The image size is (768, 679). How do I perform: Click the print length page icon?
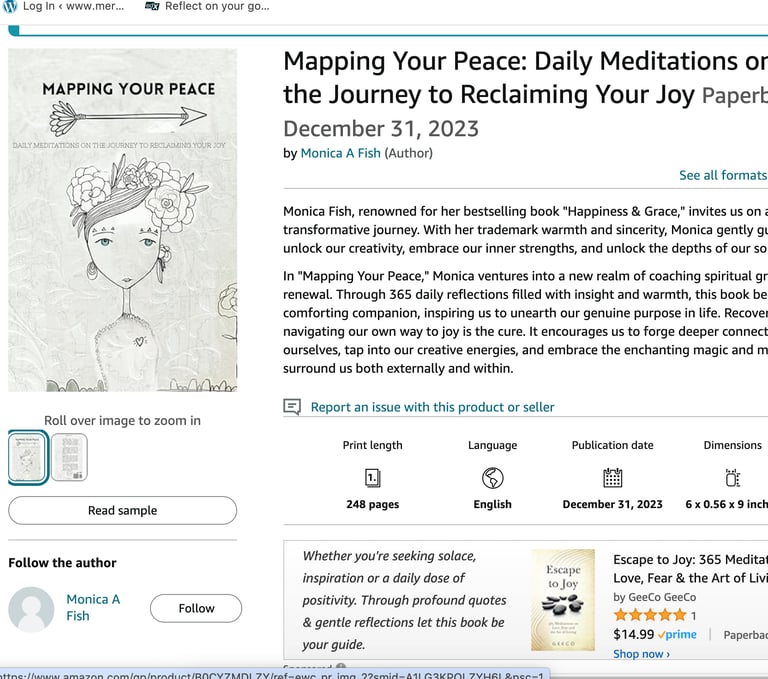point(372,478)
